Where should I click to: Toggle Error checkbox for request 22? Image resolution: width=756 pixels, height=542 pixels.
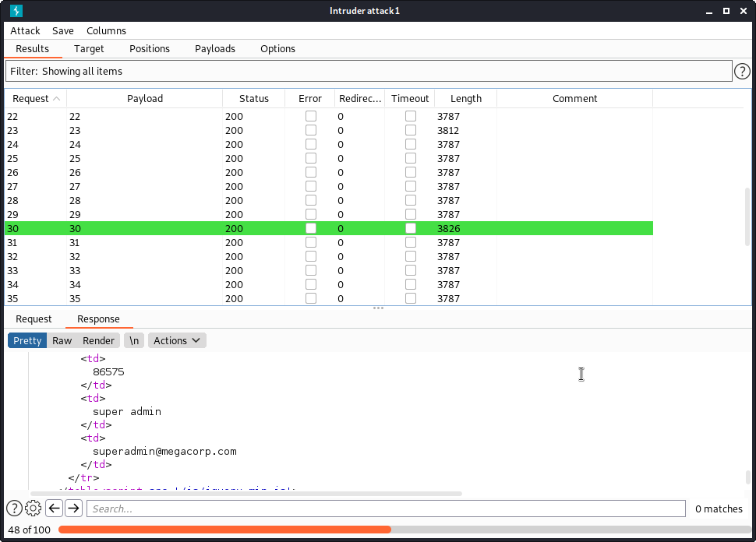tap(311, 116)
